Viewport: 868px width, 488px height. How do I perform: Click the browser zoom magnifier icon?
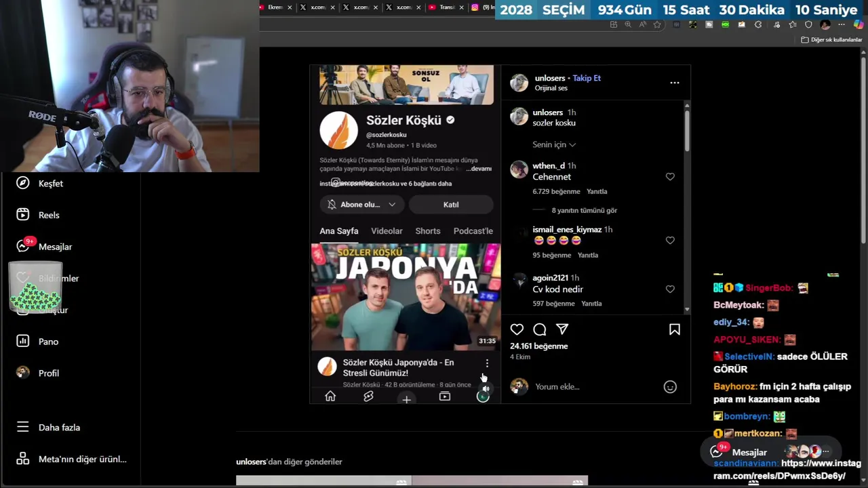click(628, 24)
